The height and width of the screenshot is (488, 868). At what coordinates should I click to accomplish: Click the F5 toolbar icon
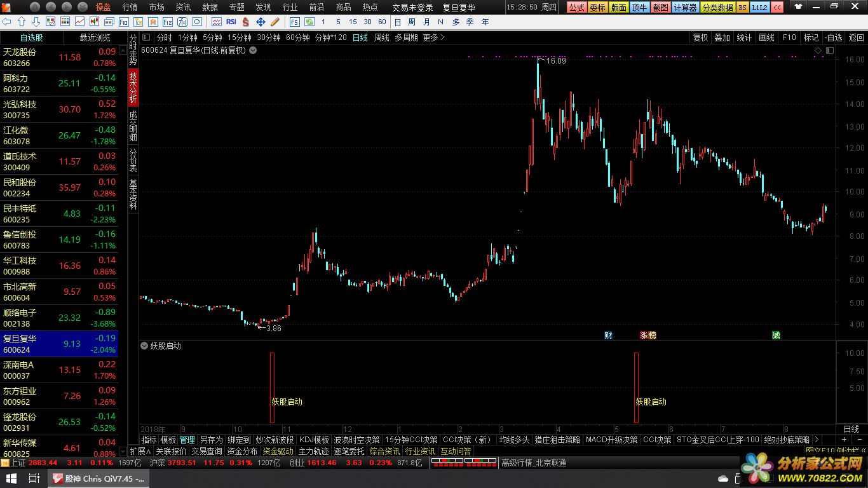click(294, 22)
